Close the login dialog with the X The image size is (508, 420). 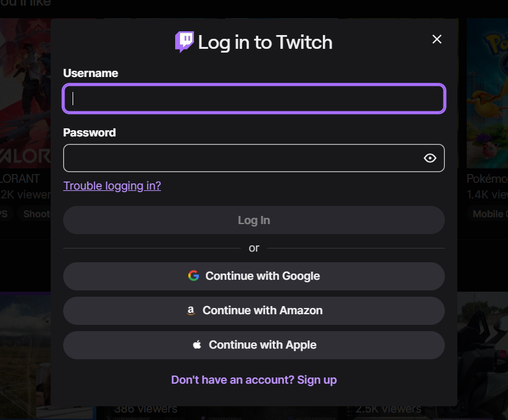point(437,39)
